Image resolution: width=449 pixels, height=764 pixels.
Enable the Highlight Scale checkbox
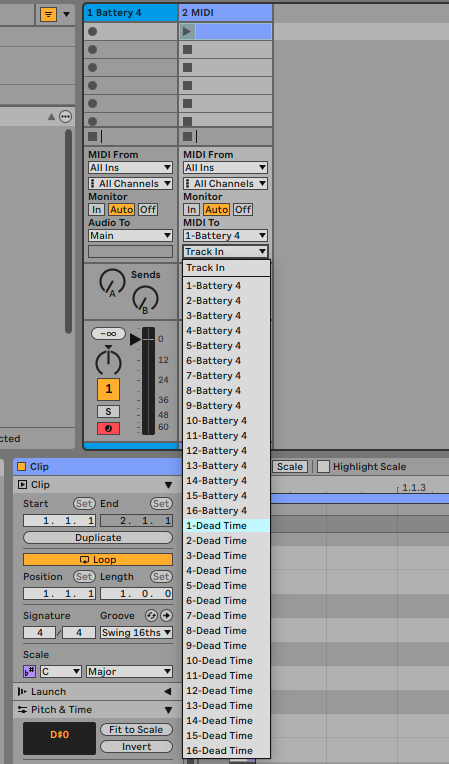click(x=323, y=467)
